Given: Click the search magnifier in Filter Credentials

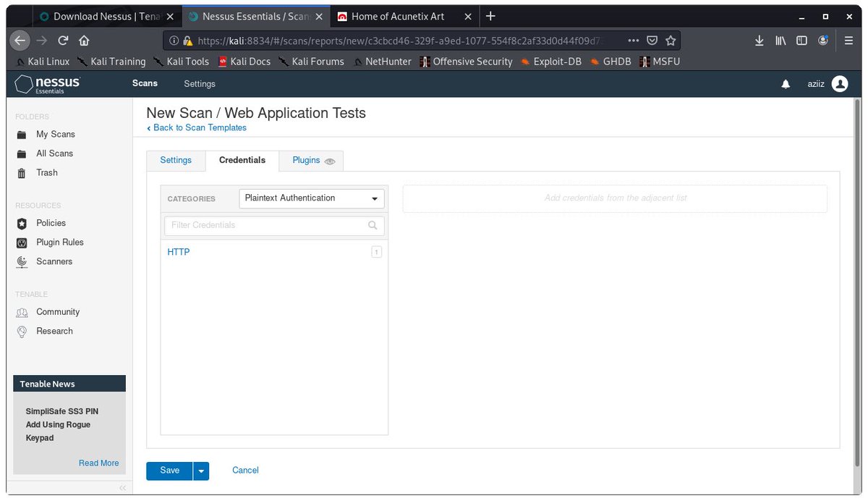Looking at the screenshot, I should click(x=373, y=225).
